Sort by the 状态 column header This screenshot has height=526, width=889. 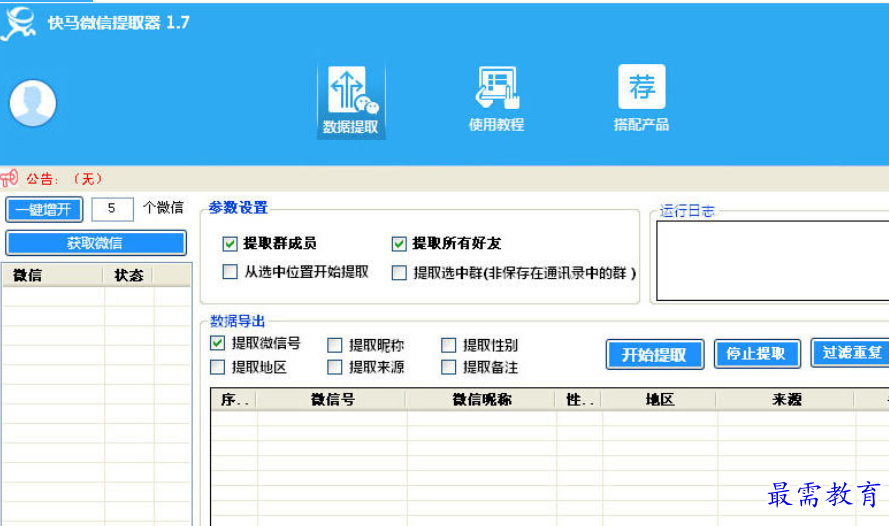tap(129, 275)
